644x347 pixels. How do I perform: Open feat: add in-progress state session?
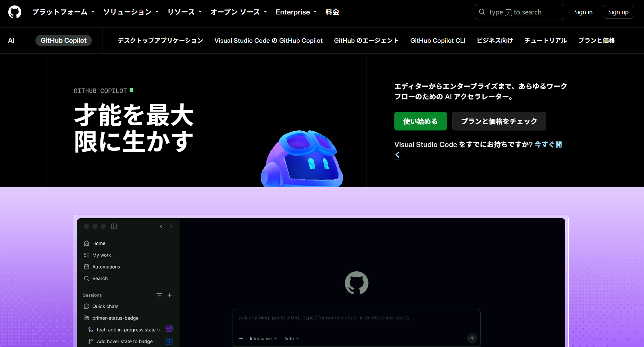(x=129, y=330)
